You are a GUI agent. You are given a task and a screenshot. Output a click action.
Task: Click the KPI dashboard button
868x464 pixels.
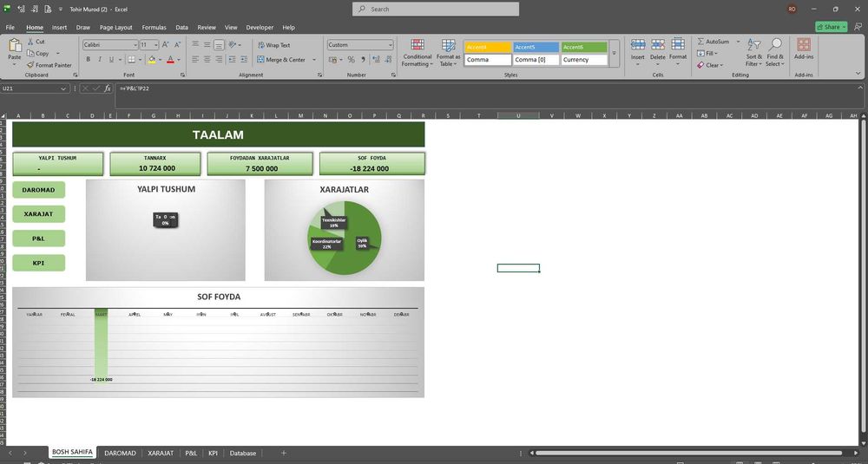38,264
